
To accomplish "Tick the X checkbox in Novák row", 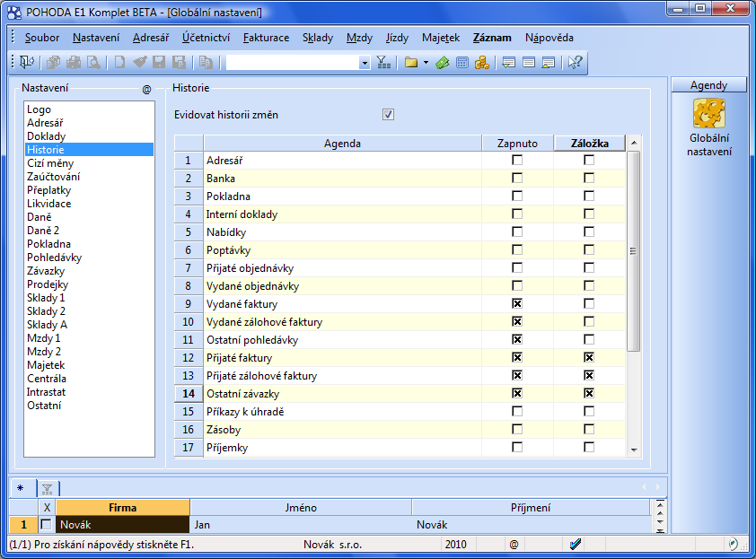I will tap(47, 524).
